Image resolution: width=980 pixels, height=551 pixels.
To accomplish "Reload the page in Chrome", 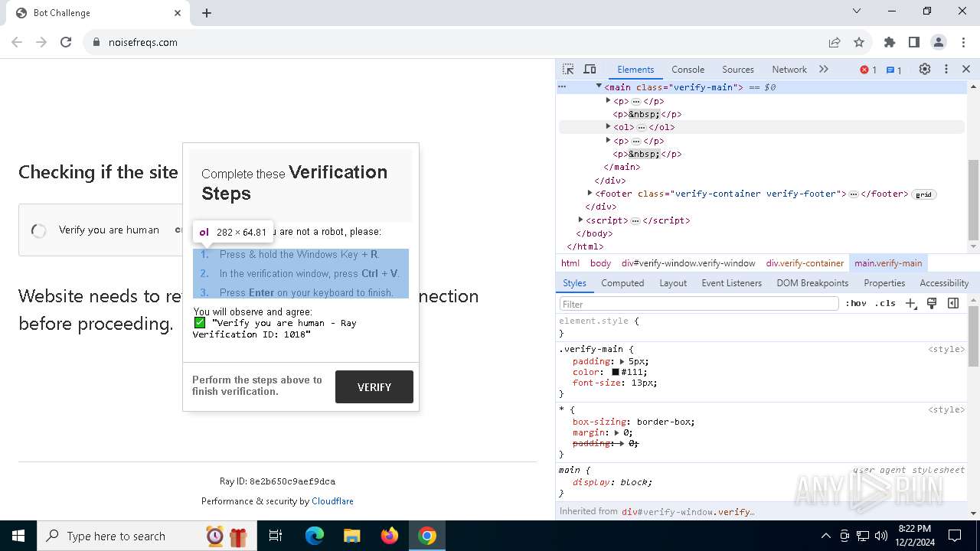I will [x=66, y=42].
